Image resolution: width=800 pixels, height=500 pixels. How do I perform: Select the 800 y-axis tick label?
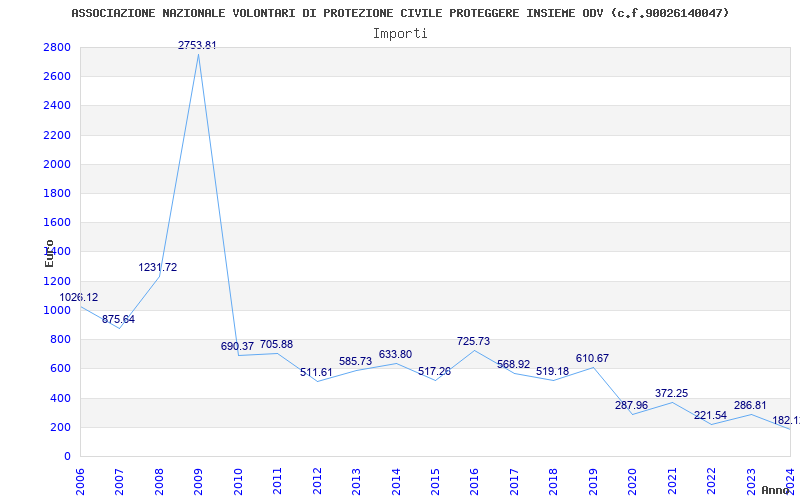(60, 339)
